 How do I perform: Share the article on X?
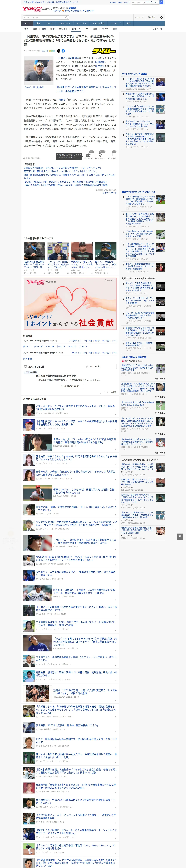click(x=58, y=51)
